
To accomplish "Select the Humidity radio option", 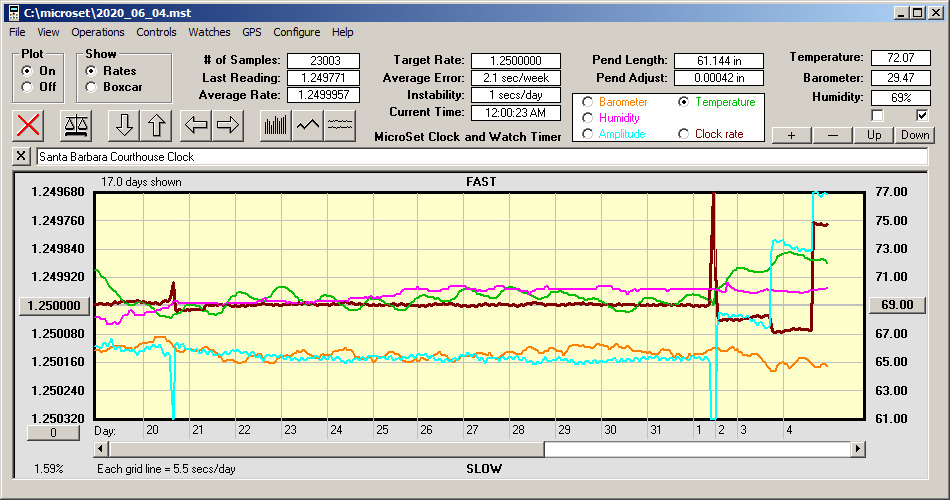I will [x=587, y=118].
